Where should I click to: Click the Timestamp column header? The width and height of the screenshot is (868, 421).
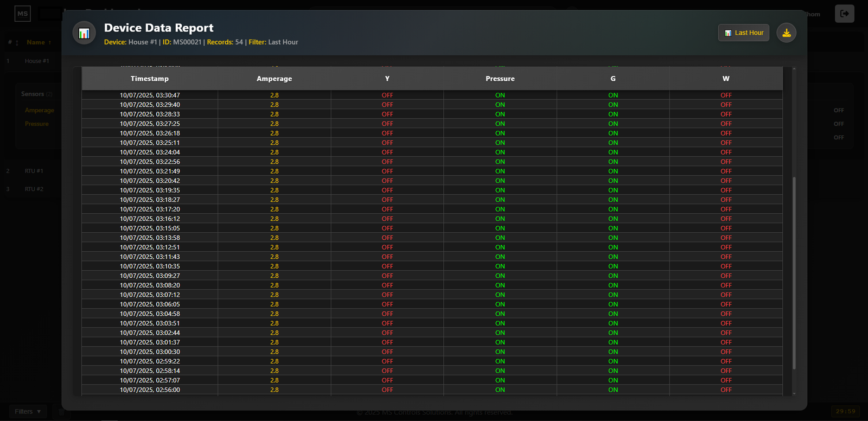150,79
